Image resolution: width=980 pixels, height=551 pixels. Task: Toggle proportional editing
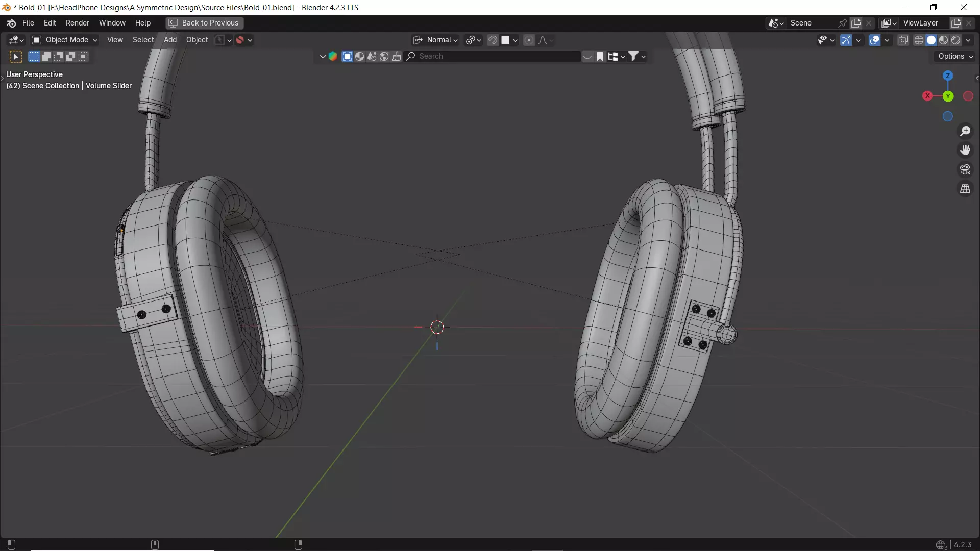click(529, 40)
